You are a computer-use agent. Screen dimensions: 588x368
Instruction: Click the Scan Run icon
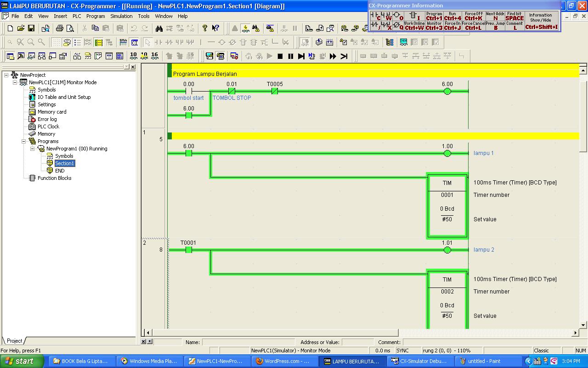pos(344,56)
